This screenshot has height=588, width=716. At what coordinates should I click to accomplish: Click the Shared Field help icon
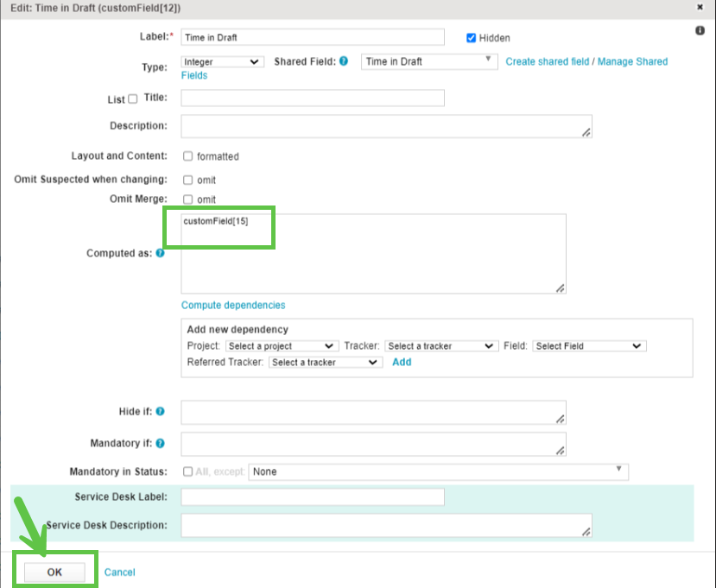[x=344, y=61]
